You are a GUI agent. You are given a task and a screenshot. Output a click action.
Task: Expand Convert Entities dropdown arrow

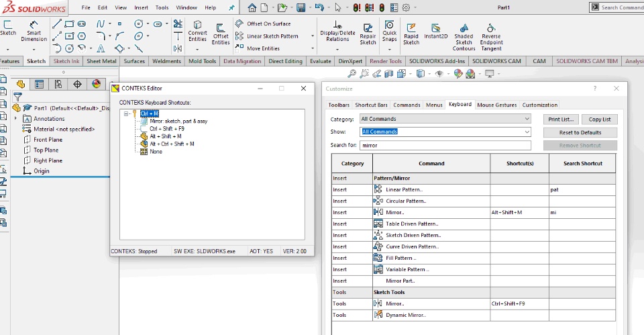coord(197,49)
